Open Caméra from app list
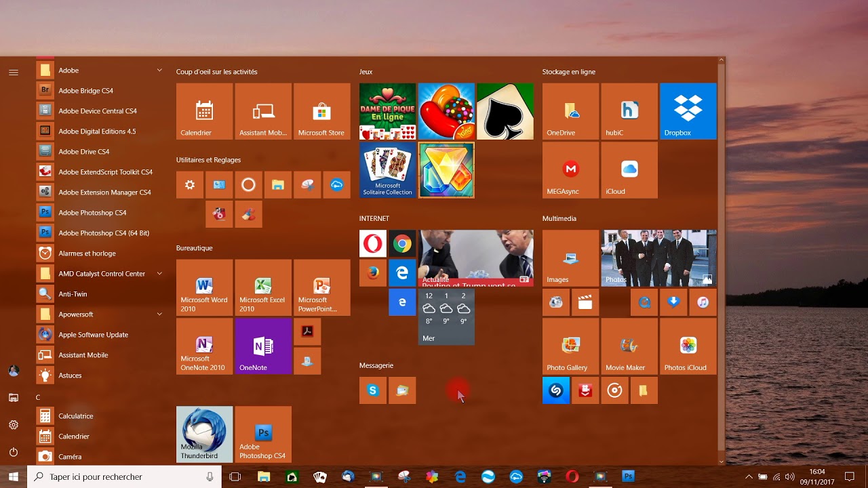 pyautogui.click(x=101, y=457)
